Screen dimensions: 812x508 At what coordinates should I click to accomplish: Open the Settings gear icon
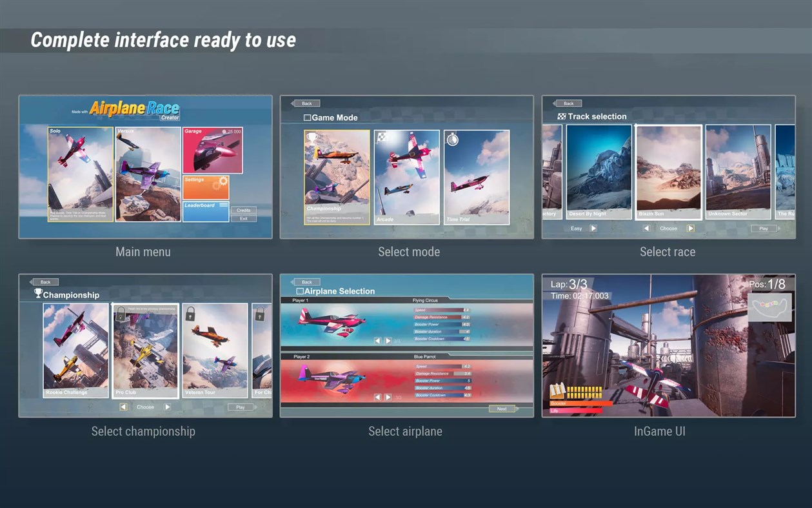[223, 180]
